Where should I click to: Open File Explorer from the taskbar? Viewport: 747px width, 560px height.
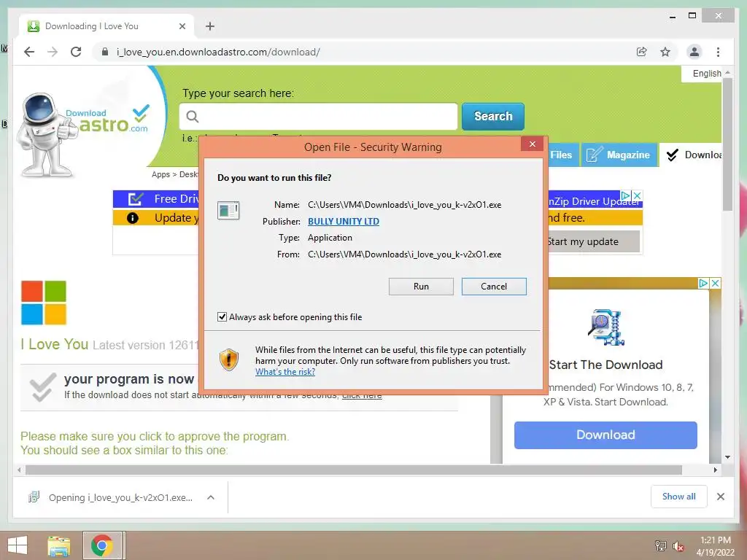pyautogui.click(x=59, y=545)
